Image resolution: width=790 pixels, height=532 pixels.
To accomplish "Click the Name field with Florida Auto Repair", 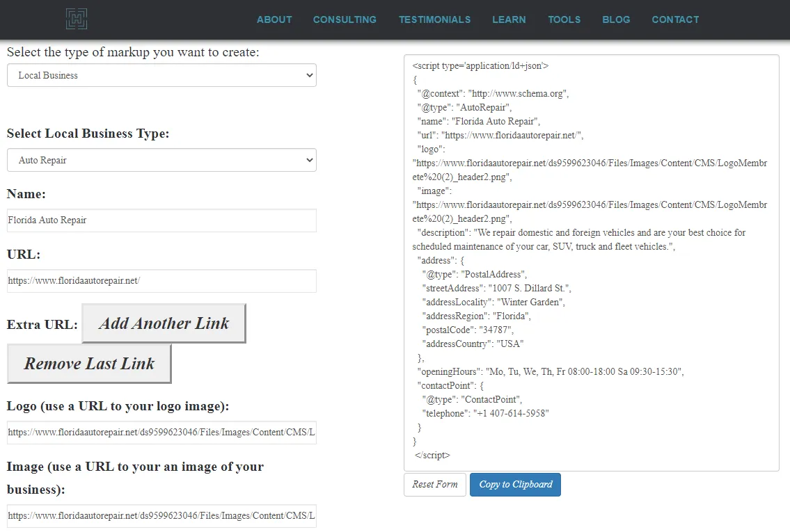I will coord(161,220).
